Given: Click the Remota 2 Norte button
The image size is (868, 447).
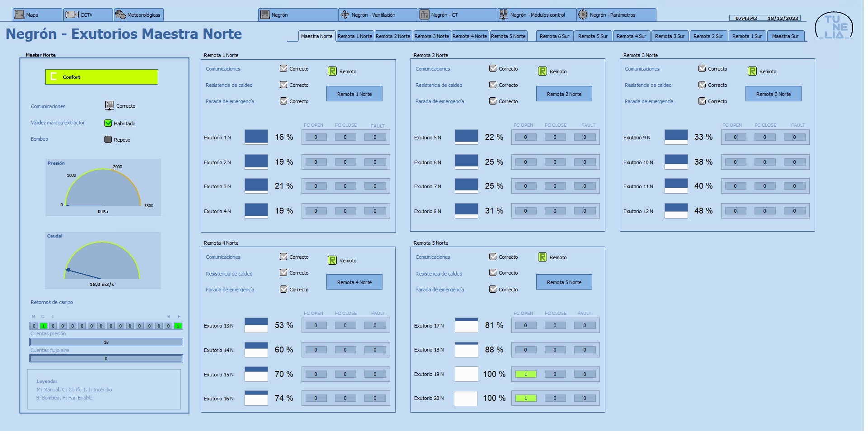Looking at the screenshot, I should click(x=564, y=94).
